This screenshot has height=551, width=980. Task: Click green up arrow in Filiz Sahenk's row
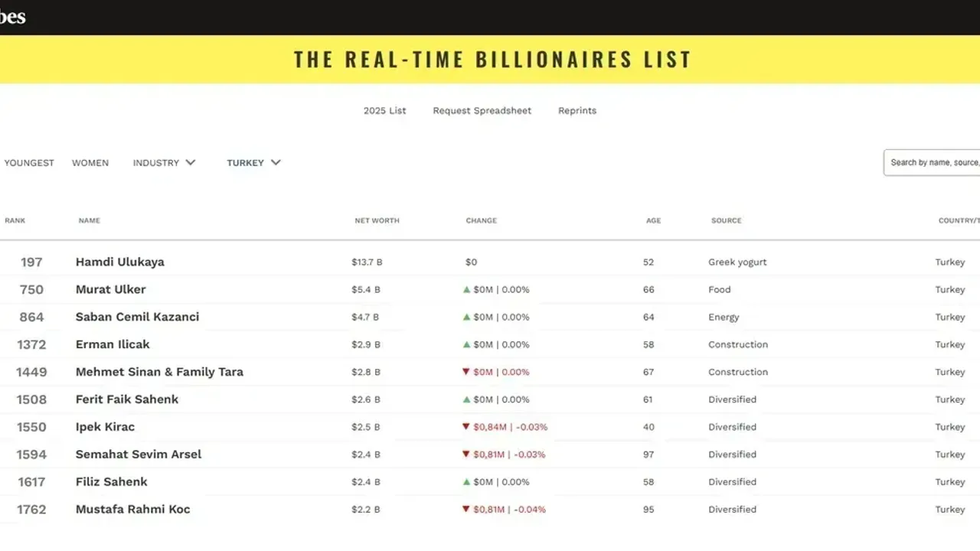click(466, 482)
